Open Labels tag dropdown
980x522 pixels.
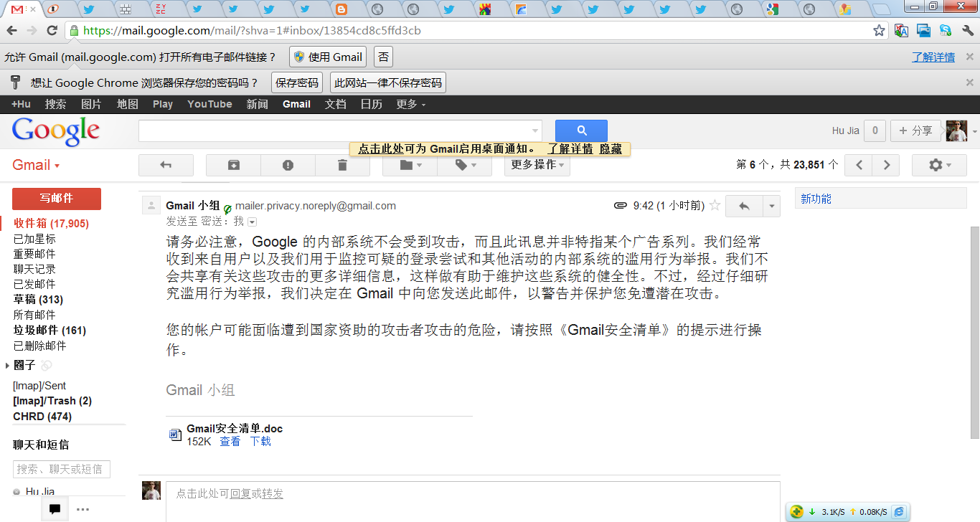pos(464,165)
